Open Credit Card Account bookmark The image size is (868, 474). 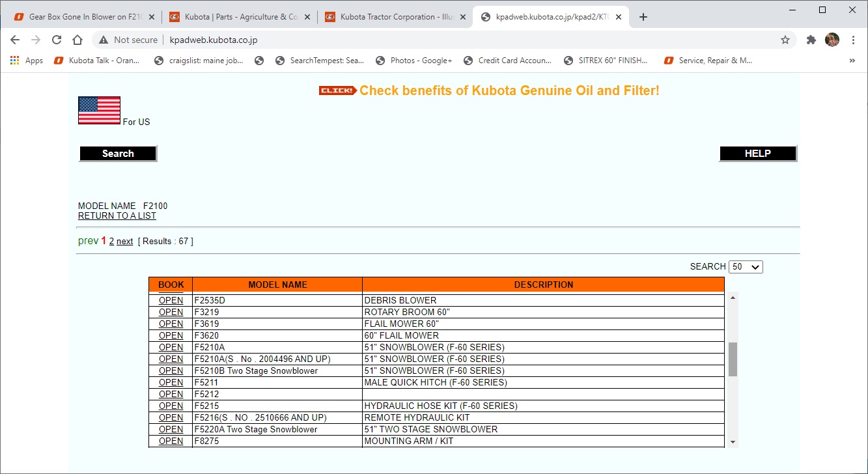coord(507,61)
